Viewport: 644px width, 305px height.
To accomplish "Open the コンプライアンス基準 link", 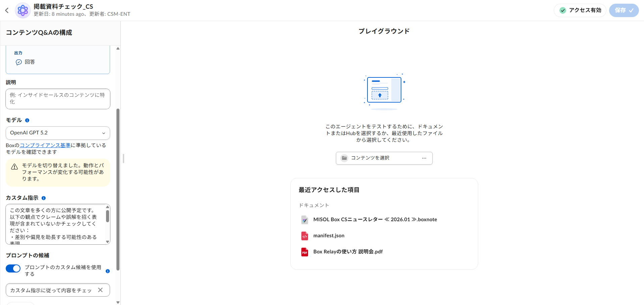I will point(45,145).
